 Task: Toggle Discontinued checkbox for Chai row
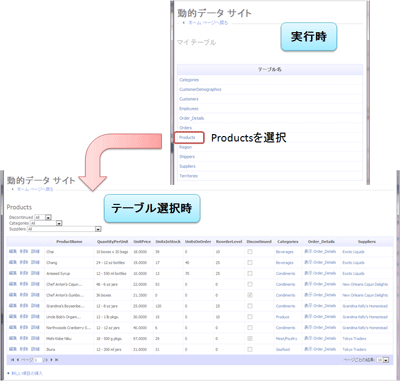250,252
